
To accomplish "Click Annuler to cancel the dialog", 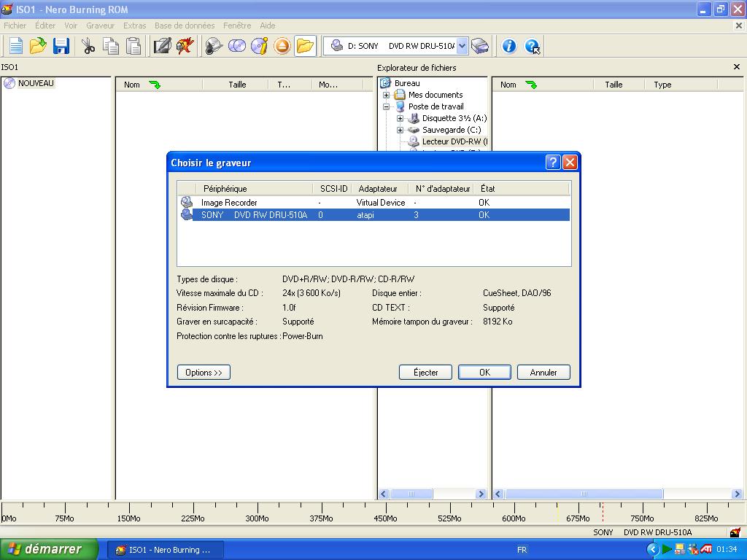I will 543,373.
